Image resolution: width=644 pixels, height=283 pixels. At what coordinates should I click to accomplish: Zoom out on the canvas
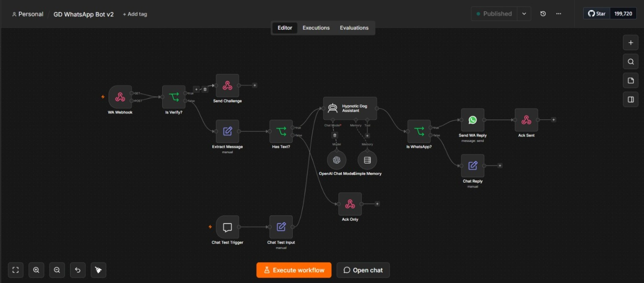57,270
